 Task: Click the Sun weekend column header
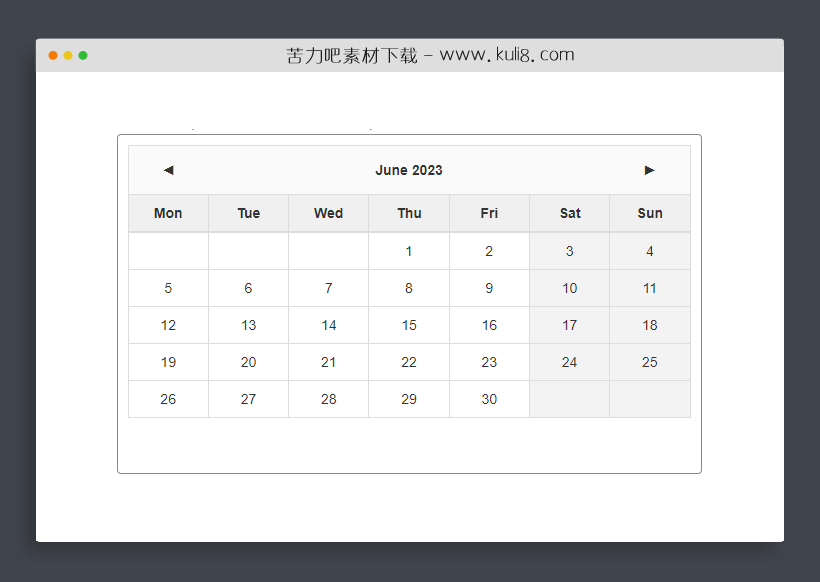point(650,213)
